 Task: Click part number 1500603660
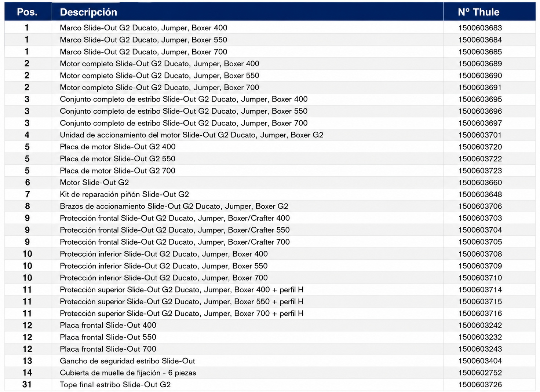[480, 183]
